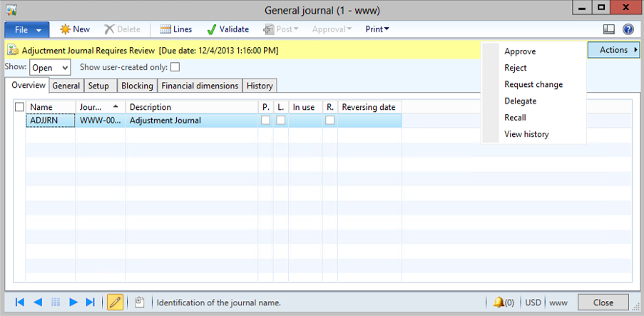
Task: Tick the select-all checkbox in grid header
Action: tap(19, 107)
